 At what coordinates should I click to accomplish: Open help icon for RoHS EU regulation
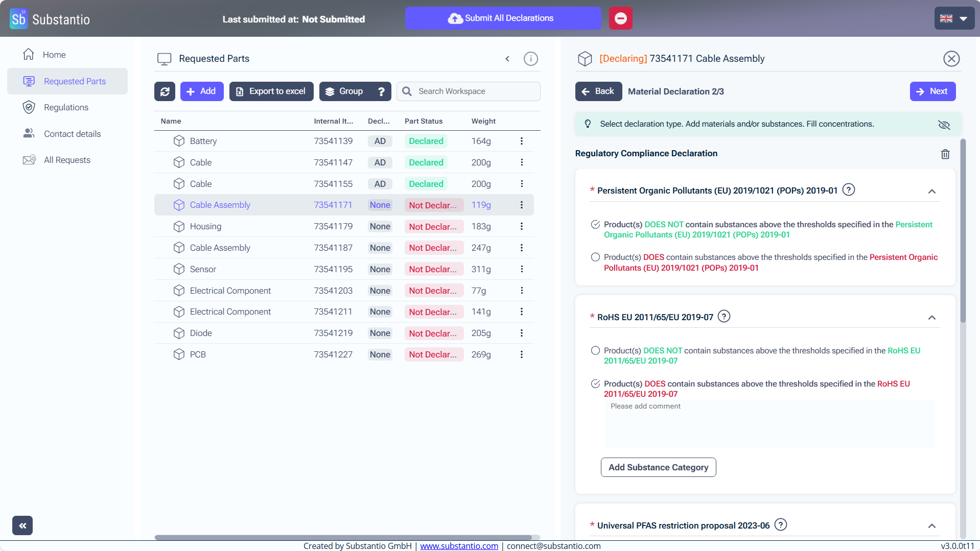point(724,317)
